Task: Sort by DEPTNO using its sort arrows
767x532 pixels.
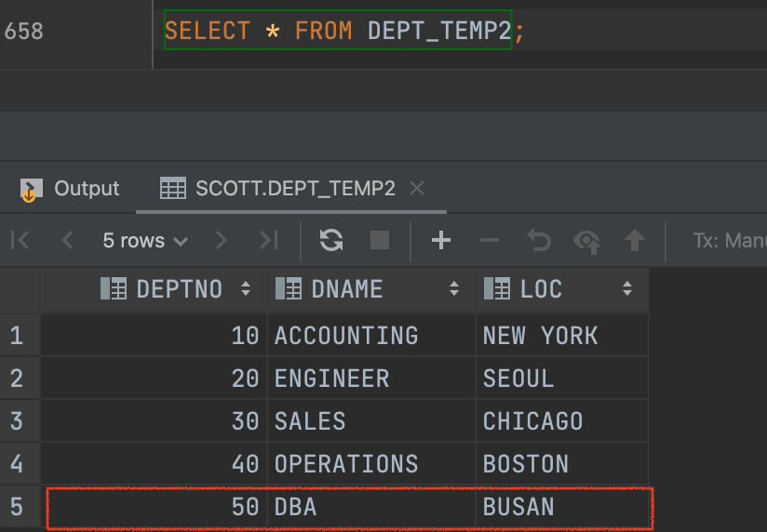Action: [246, 288]
